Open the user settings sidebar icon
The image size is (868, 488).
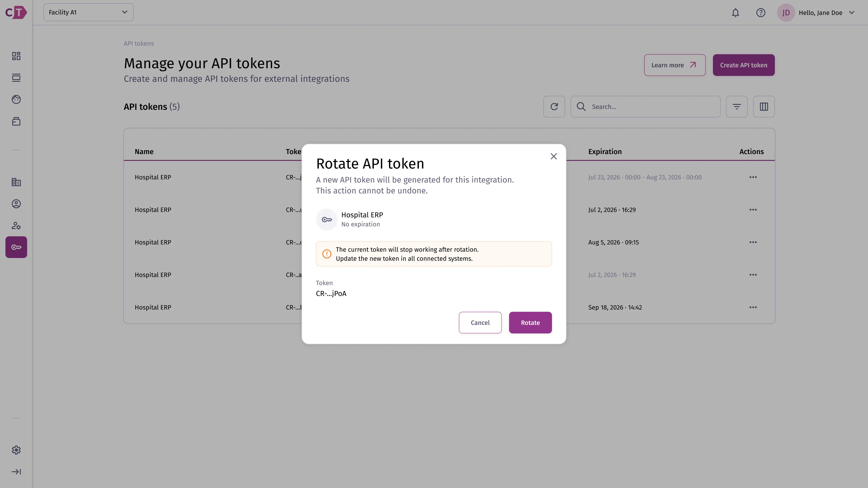[16, 226]
